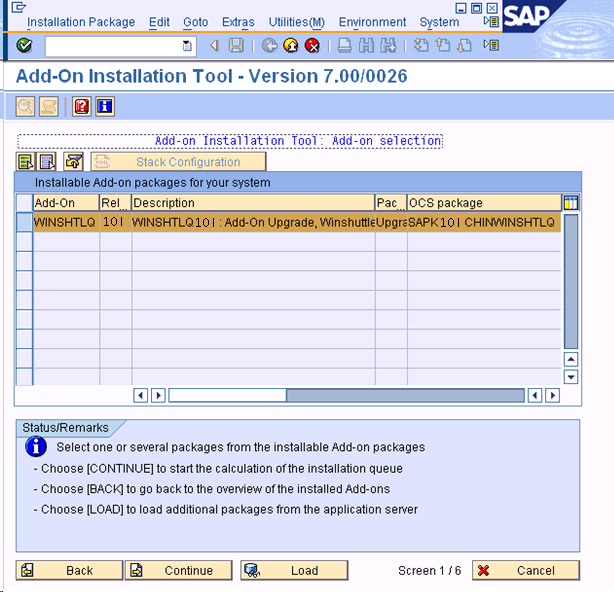The width and height of the screenshot is (614, 592).
Task: Click the Previous Page icon
Action: coord(443,46)
